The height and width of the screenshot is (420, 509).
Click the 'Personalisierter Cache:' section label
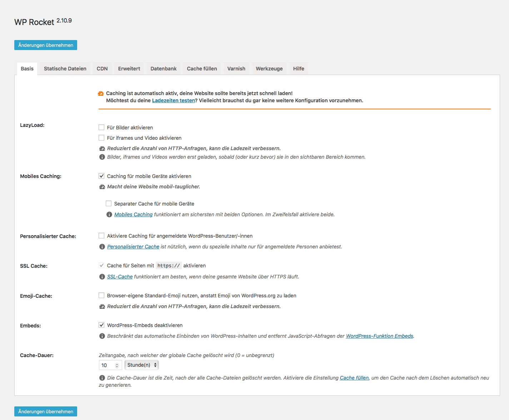coord(48,236)
